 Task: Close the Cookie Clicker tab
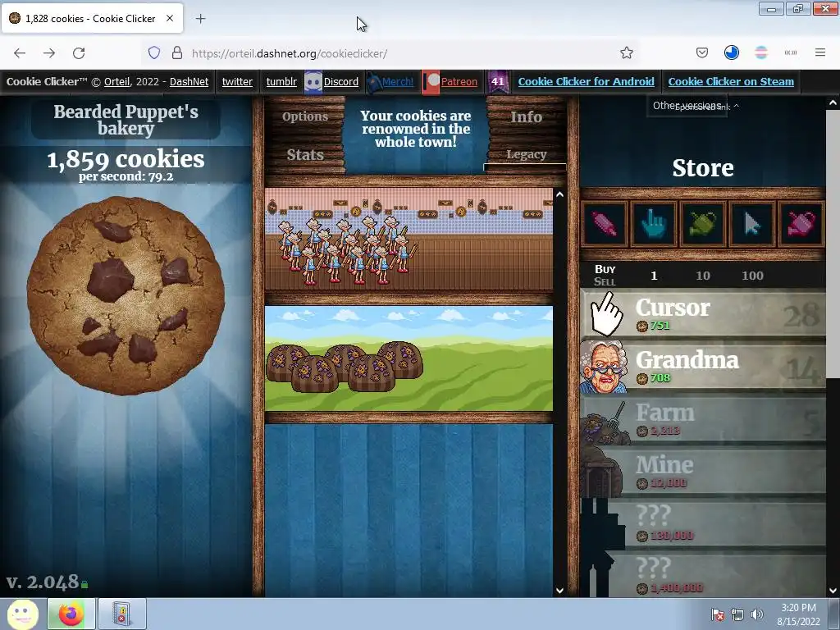(x=170, y=18)
